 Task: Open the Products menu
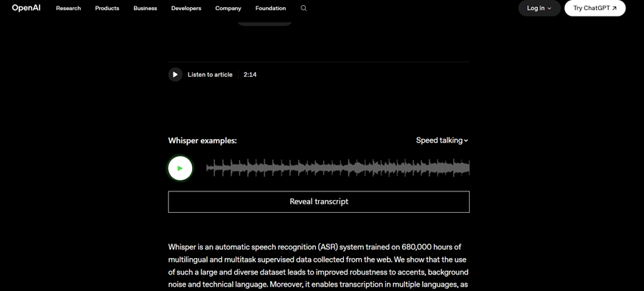(107, 8)
